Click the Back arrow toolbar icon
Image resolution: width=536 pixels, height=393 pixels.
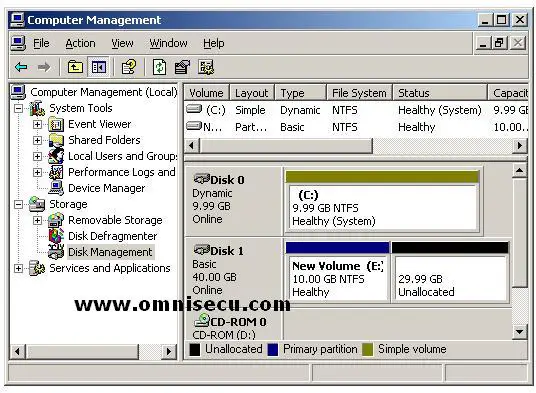coord(21,67)
